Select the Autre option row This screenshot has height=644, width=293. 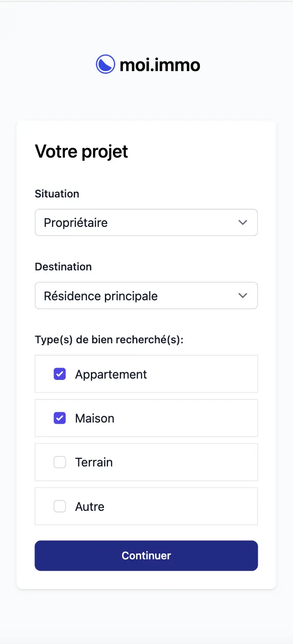pyautogui.click(x=146, y=506)
